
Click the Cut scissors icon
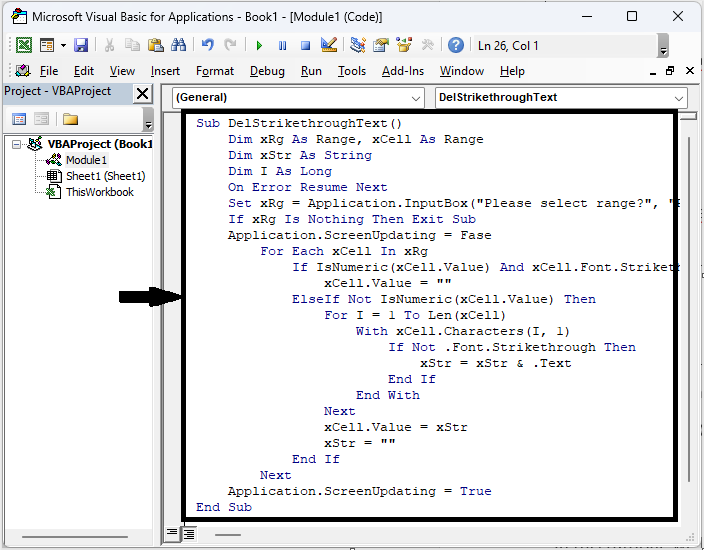pyautogui.click(x=109, y=45)
